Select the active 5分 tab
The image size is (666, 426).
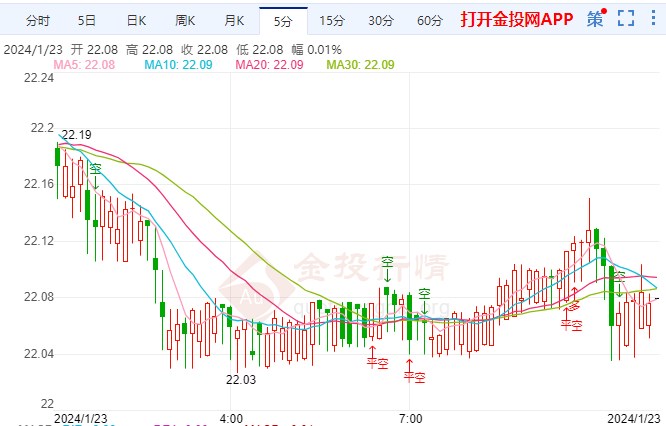click(283, 21)
